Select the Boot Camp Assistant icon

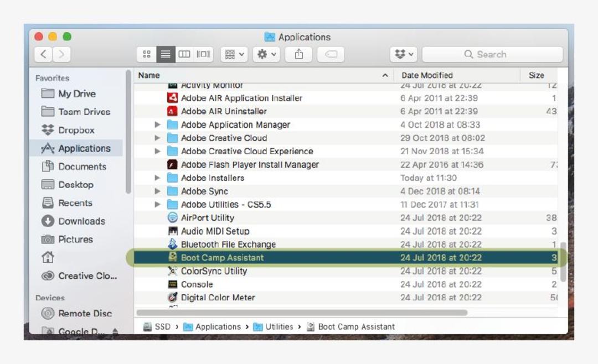click(x=172, y=257)
